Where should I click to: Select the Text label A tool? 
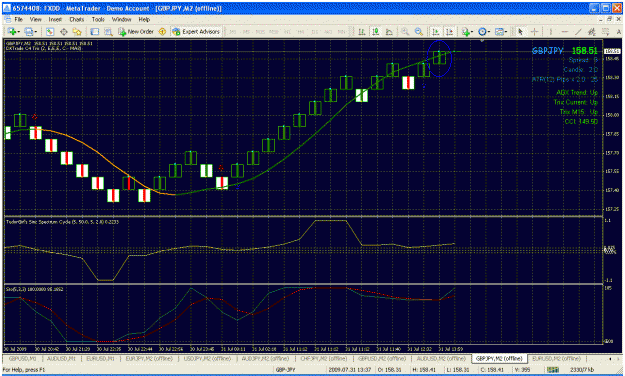point(619,31)
